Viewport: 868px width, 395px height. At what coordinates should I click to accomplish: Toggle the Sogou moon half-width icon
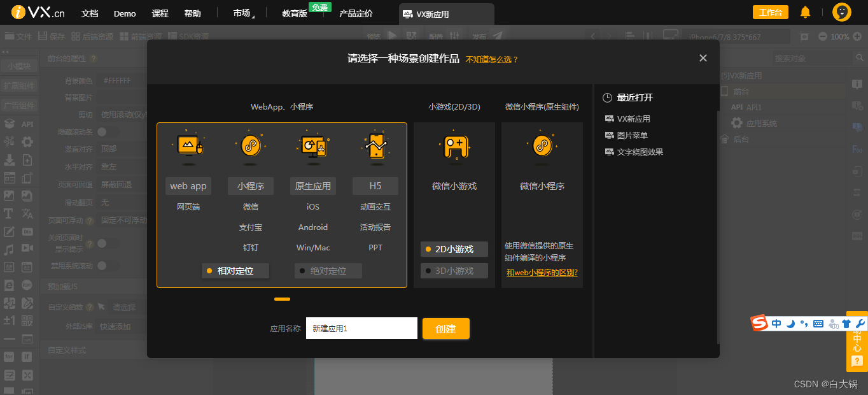click(x=790, y=324)
